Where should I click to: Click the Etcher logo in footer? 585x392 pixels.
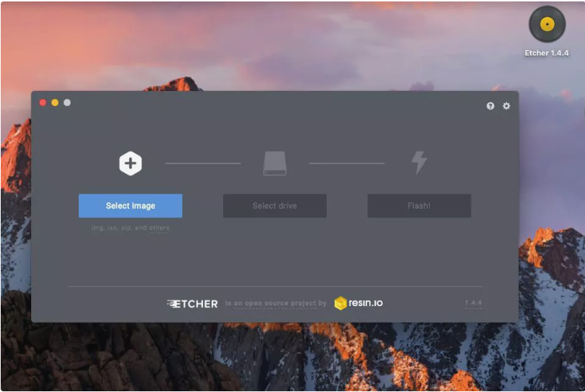click(x=192, y=304)
